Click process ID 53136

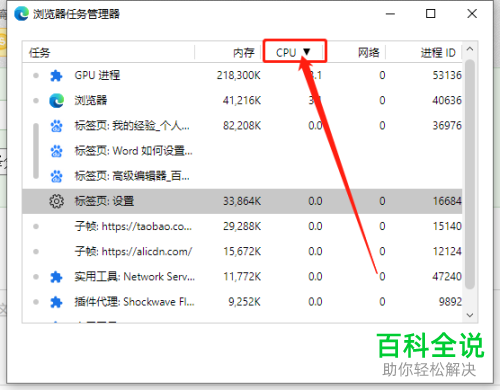[447, 76]
